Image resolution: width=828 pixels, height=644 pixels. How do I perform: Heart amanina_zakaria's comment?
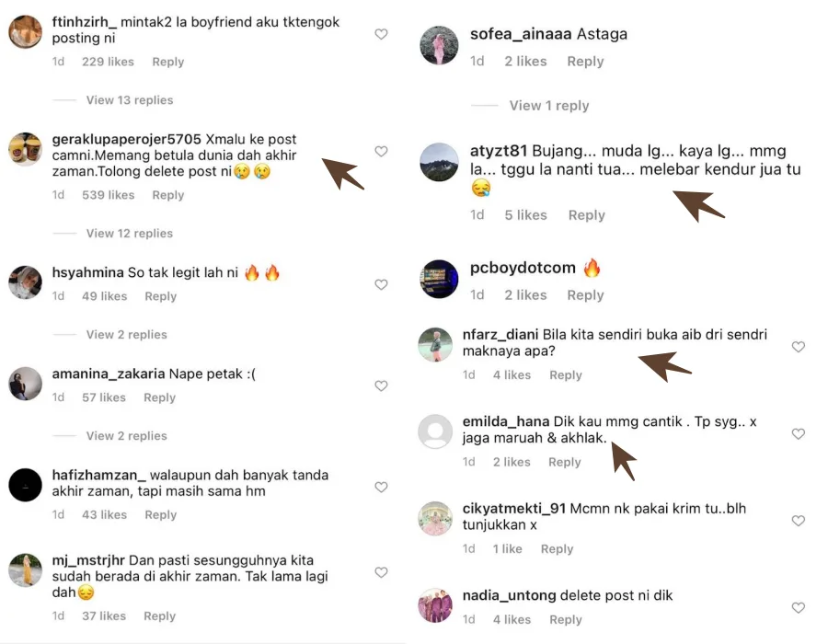(381, 386)
